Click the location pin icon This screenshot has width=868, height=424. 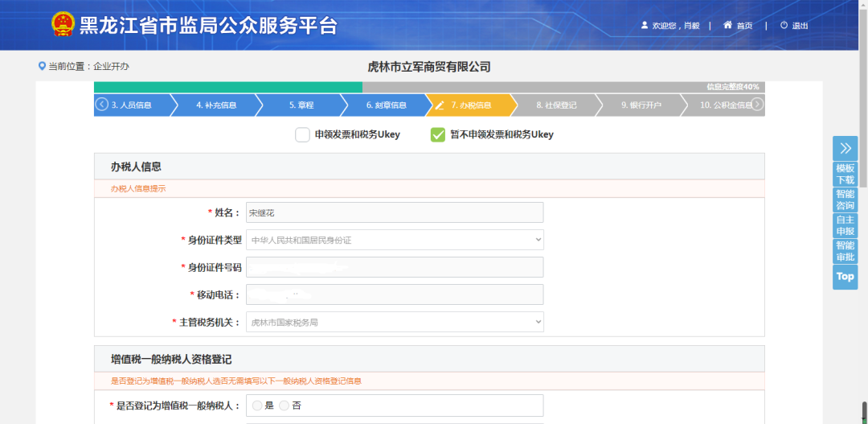coord(42,67)
